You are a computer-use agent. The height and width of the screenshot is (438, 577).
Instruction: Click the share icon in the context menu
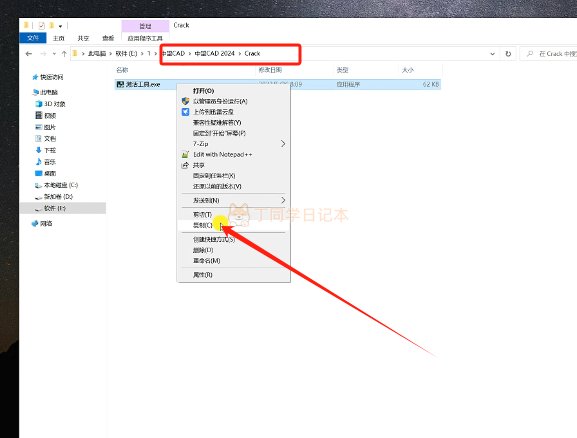tap(185, 165)
